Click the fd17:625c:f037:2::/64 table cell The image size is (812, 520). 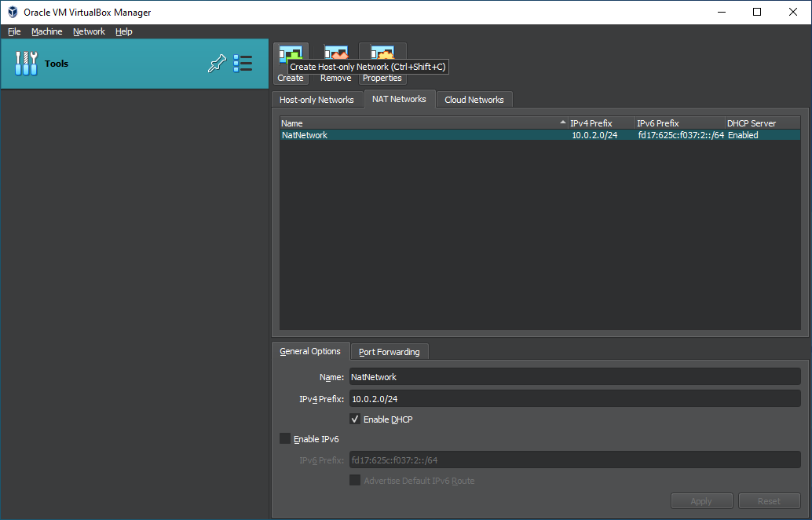click(x=681, y=135)
